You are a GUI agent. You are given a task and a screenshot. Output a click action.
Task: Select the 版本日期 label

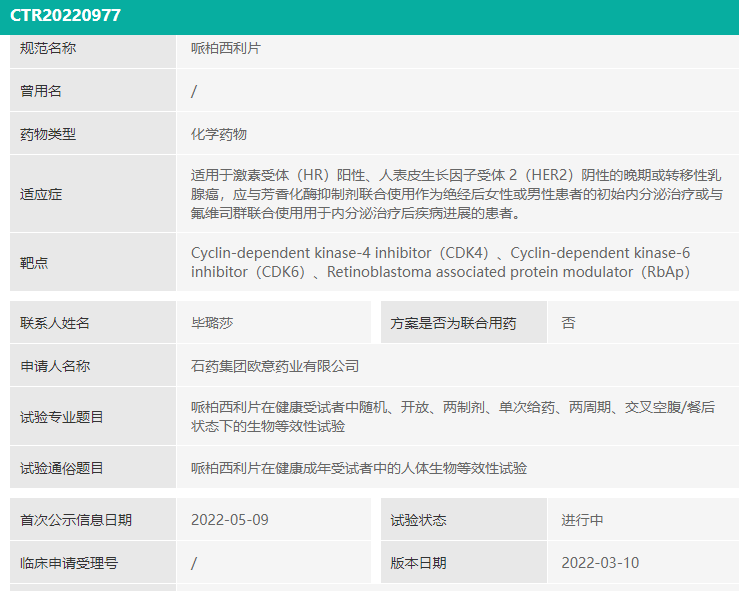coord(418,563)
